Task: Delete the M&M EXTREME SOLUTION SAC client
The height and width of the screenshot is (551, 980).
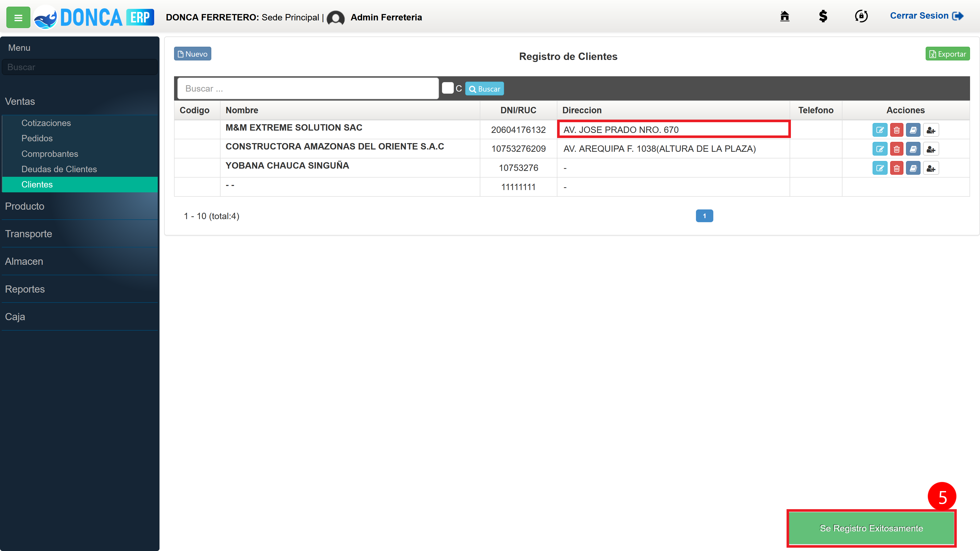Action: pos(896,130)
